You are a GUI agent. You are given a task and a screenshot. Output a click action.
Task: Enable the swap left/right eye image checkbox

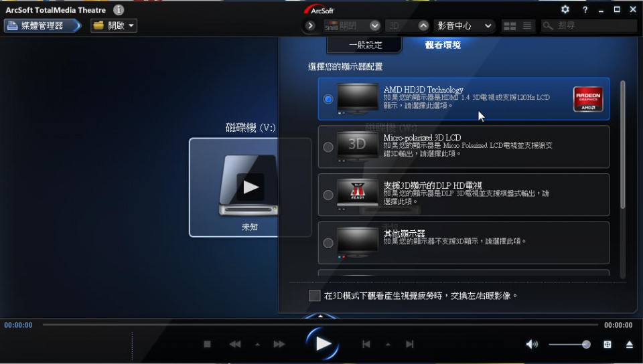point(315,295)
